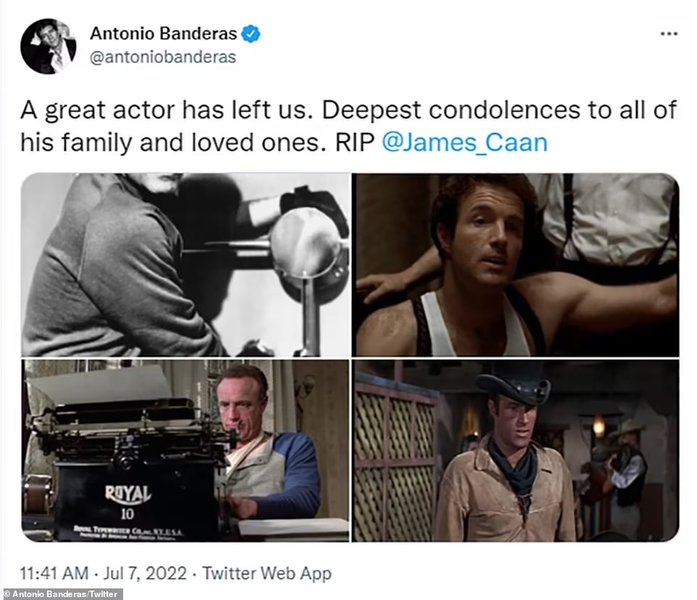
Task: Open the cowboy hat western photo
Action: 516,451
